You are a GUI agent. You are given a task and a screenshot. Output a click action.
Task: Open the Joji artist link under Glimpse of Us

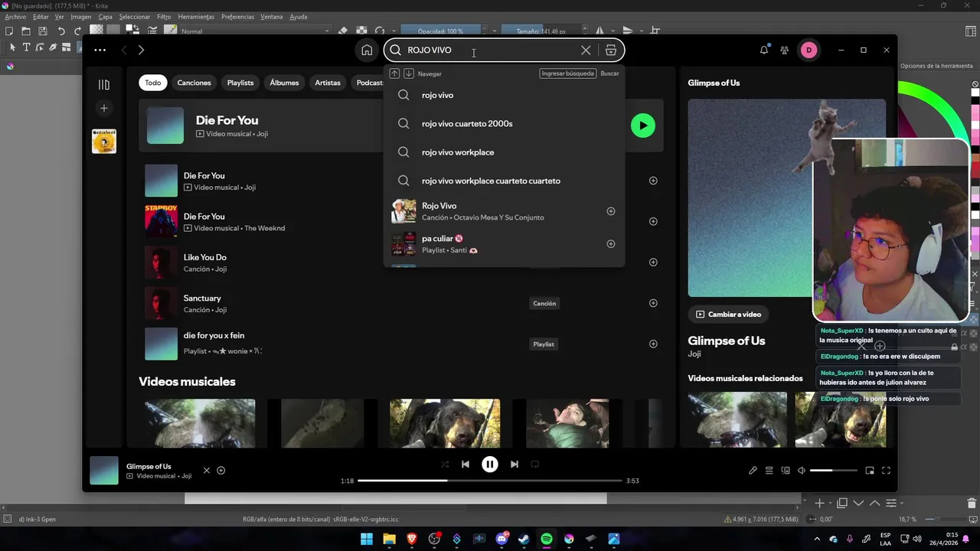click(694, 354)
